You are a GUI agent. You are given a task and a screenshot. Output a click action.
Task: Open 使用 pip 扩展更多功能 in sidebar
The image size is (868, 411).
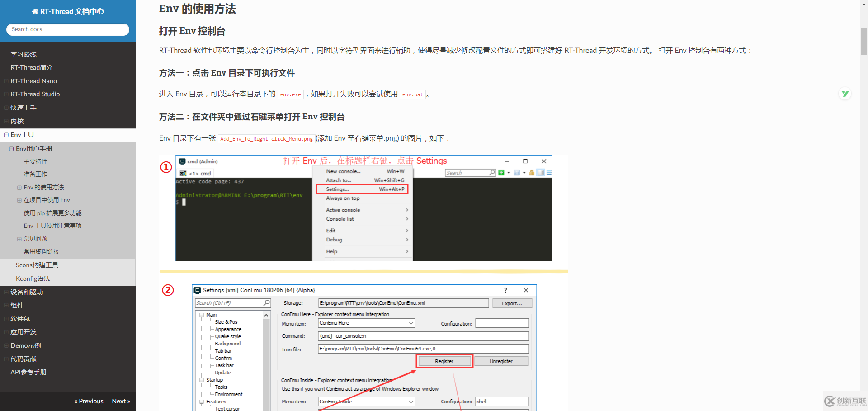pos(52,213)
